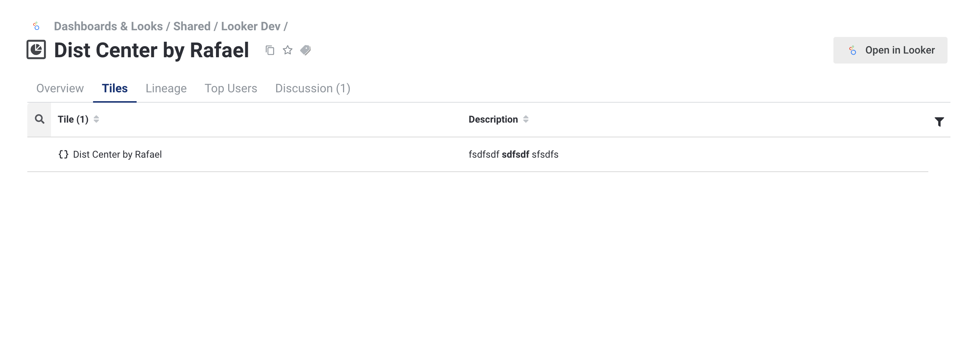This screenshot has height=353, width=980.
Task: Go to the Top Users tab
Action: [230, 88]
